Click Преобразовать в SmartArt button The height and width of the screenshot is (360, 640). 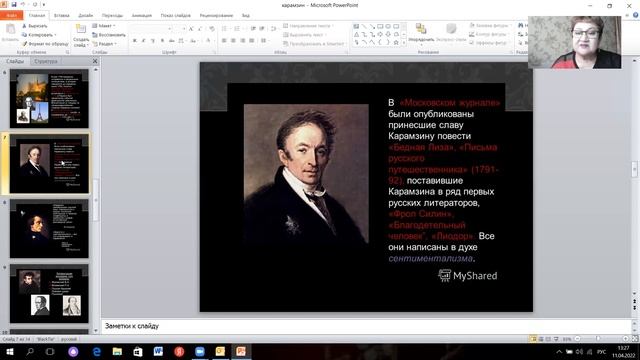(313, 43)
